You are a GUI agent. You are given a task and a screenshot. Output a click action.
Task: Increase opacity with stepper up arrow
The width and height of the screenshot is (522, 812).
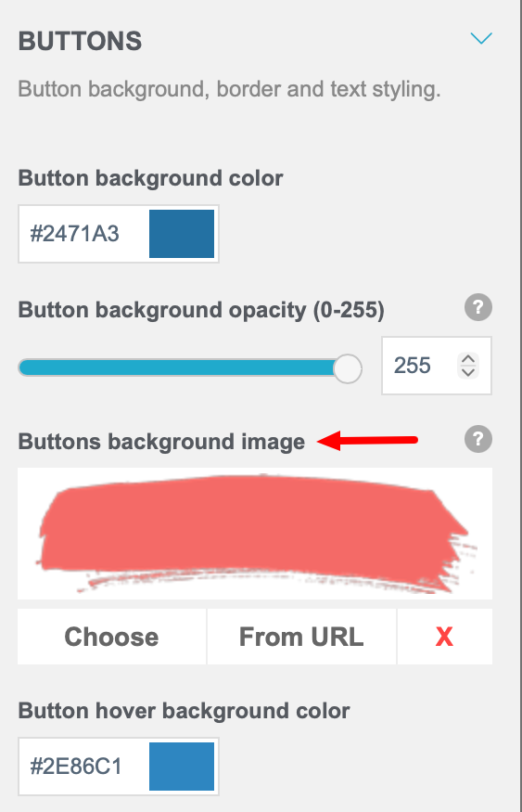[468, 359]
